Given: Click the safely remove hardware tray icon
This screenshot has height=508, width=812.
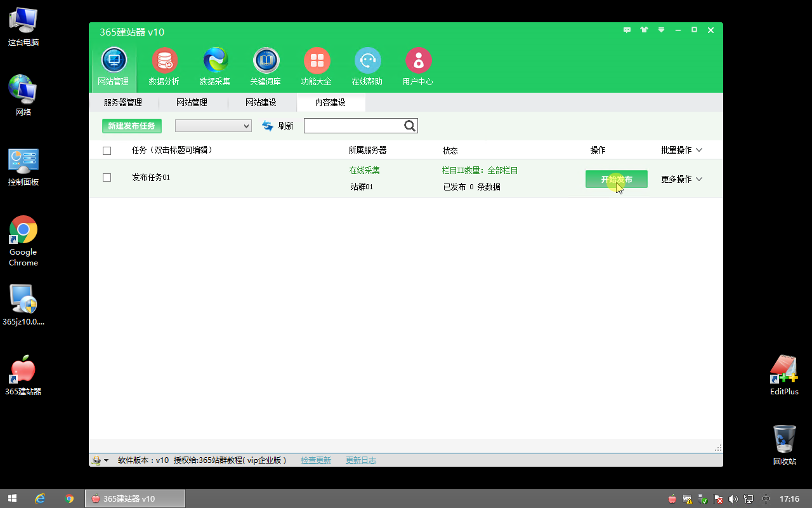Looking at the screenshot, I should [x=703, y=499].
